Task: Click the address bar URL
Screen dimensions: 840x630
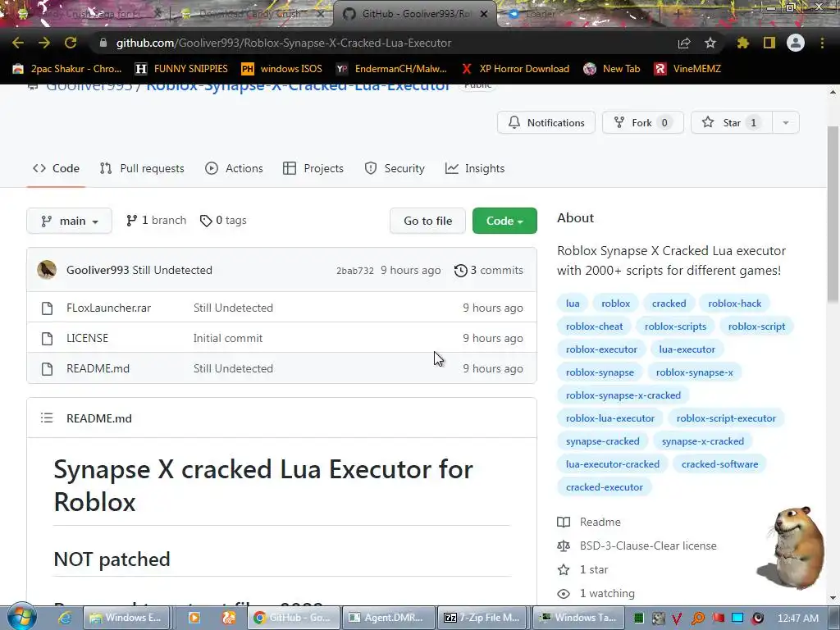Action: coord(283,43)
